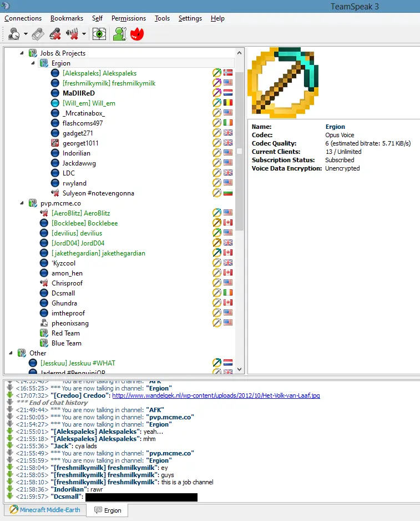
Task: Click the Other channel icon
Action: [x=22, y=353]
